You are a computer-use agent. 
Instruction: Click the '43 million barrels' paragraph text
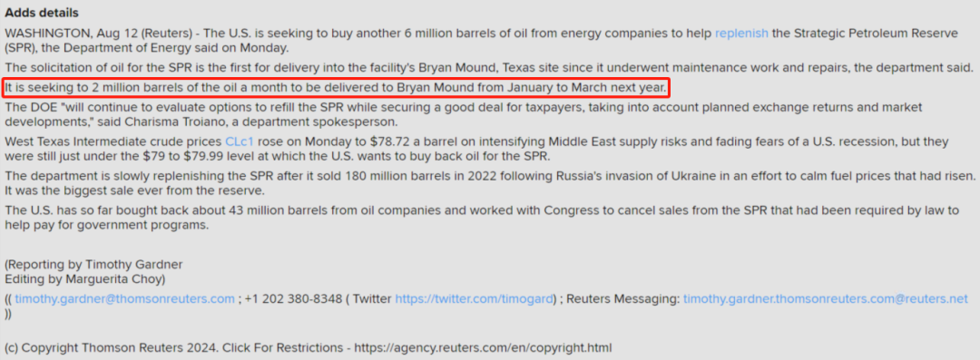pyautogui.click(x=481, y=218)
